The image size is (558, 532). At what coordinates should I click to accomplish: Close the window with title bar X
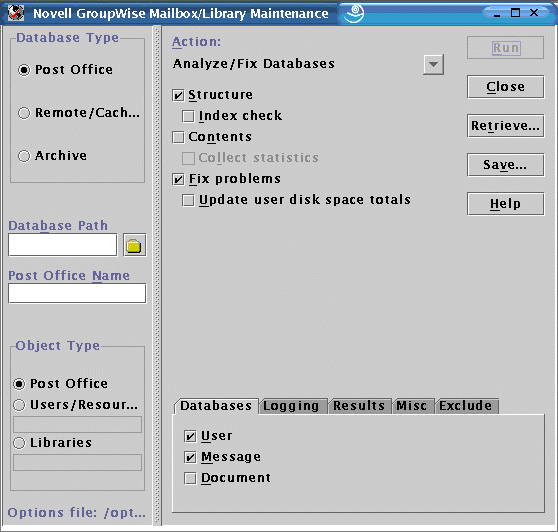click(x=534, y=13)
